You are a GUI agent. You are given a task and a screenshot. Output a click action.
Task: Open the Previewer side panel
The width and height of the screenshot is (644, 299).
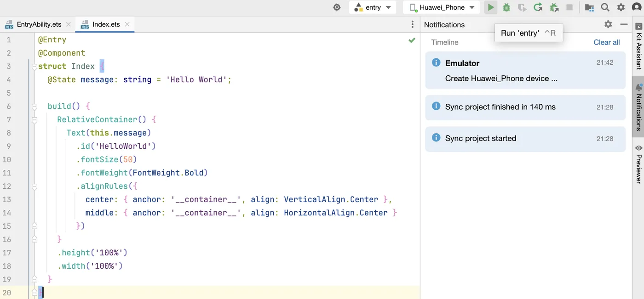[638, 164]
